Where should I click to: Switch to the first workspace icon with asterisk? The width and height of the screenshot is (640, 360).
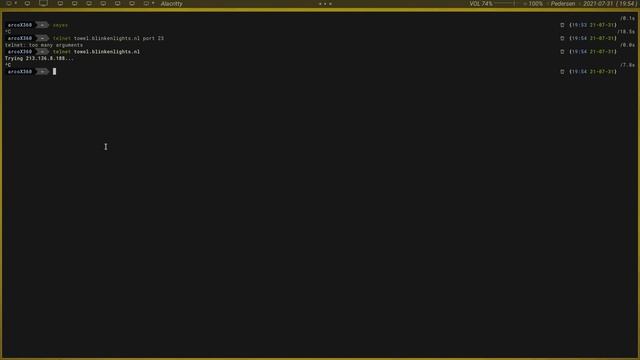pyautogui.click(x=11, y=3)
